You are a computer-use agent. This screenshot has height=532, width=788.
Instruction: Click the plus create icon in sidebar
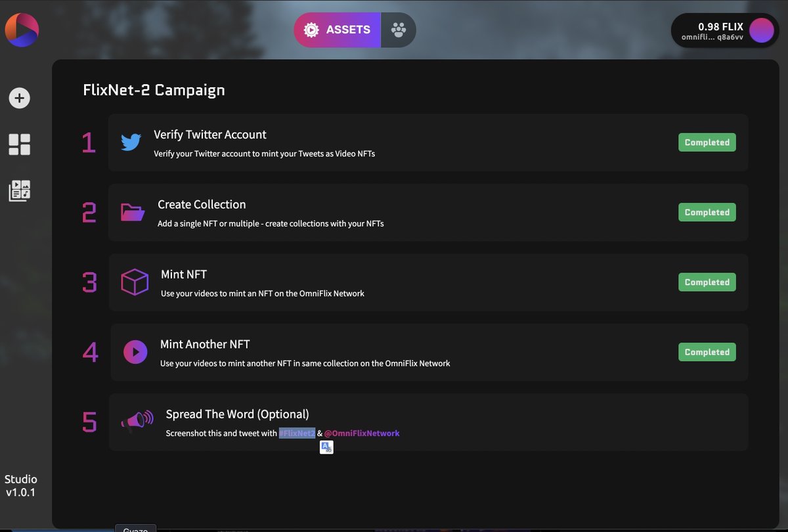tap(19, 99)
